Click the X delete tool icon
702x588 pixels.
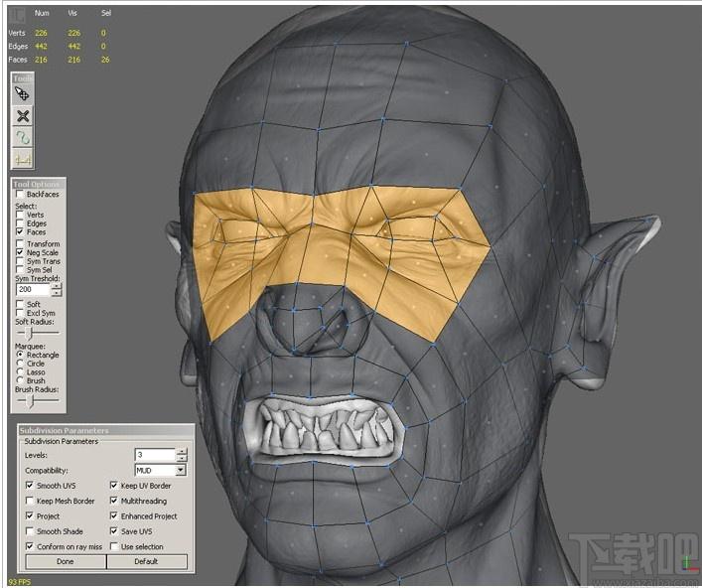coord(23,116)
